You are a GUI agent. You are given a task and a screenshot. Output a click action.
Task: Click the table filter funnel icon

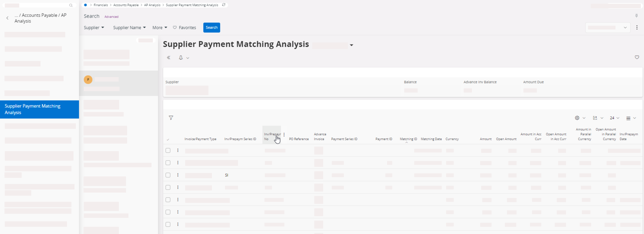pyautogui.click(x=171, y=118)
